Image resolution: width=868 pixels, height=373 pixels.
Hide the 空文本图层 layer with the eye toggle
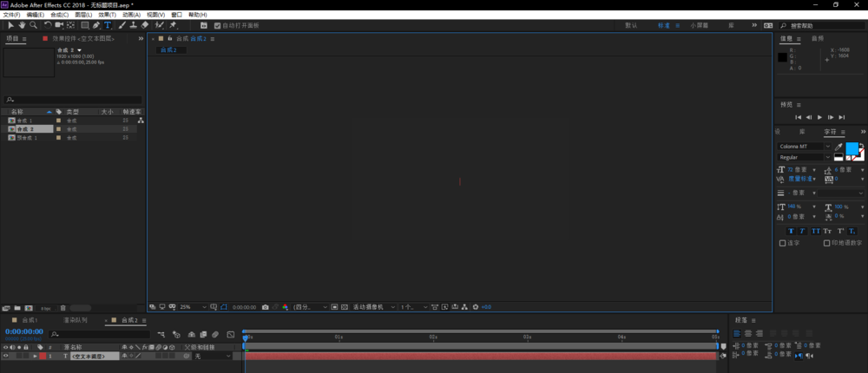(x=6, y=357)
